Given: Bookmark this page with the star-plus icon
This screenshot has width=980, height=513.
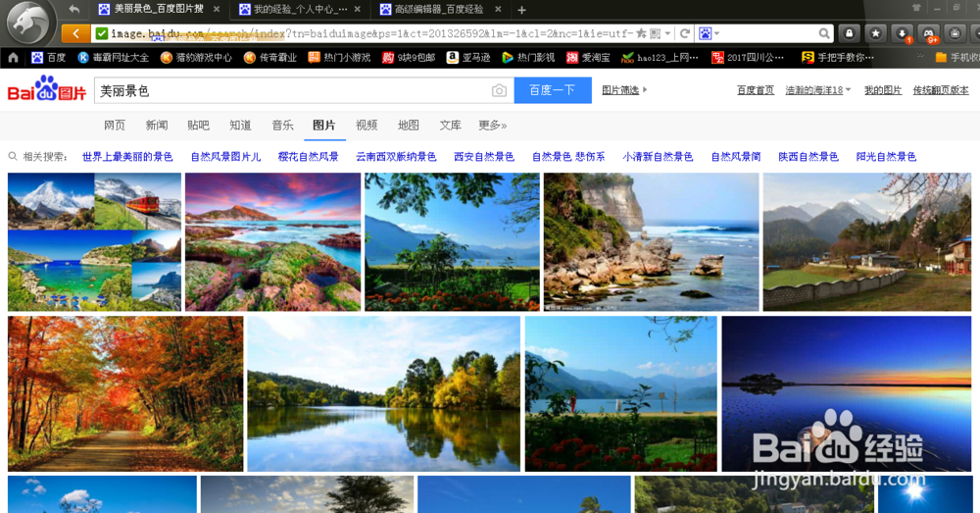Looking at the screenshot, I should pos(641,33).
